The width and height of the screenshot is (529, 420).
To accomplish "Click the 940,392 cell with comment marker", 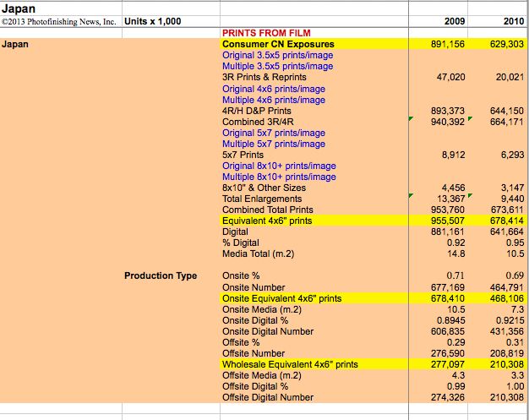I will pyautogui.click(x=448, y=122).
